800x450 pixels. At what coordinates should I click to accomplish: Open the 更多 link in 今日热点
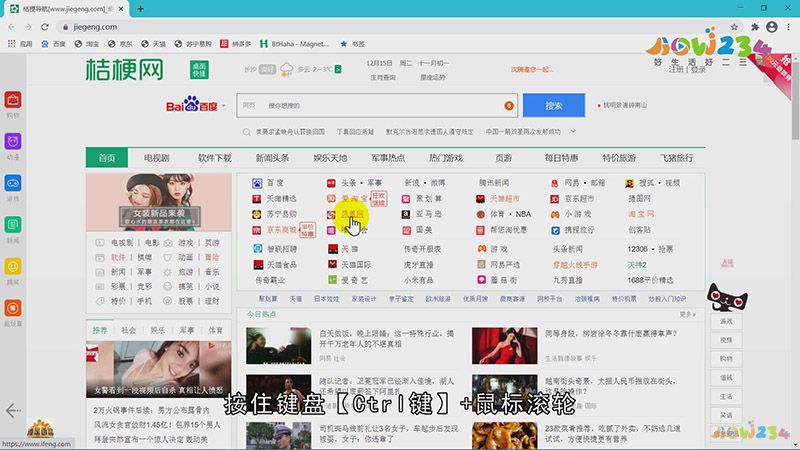pos(687,314)
